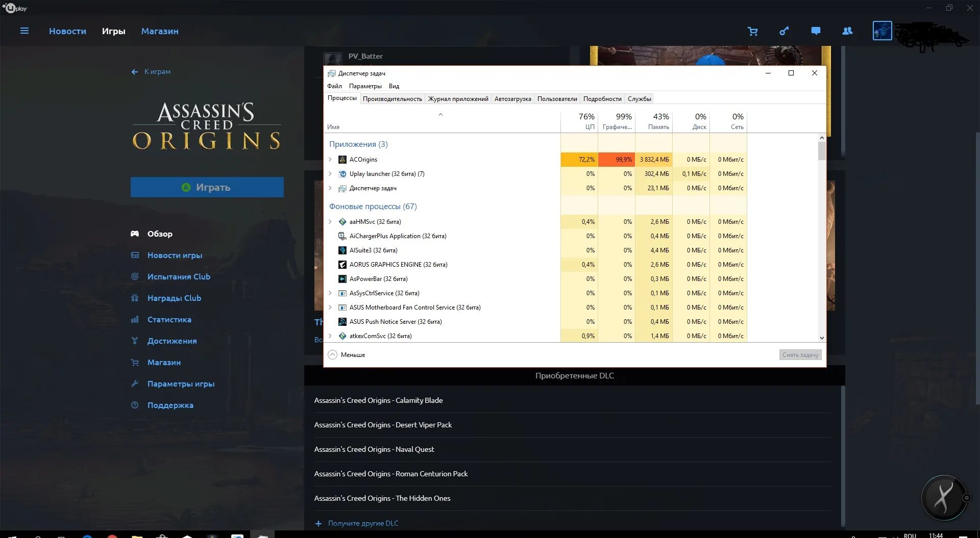Click Получите другие DLC link
The height and width of the screenshot is (538, 980).
coord(357,523)
